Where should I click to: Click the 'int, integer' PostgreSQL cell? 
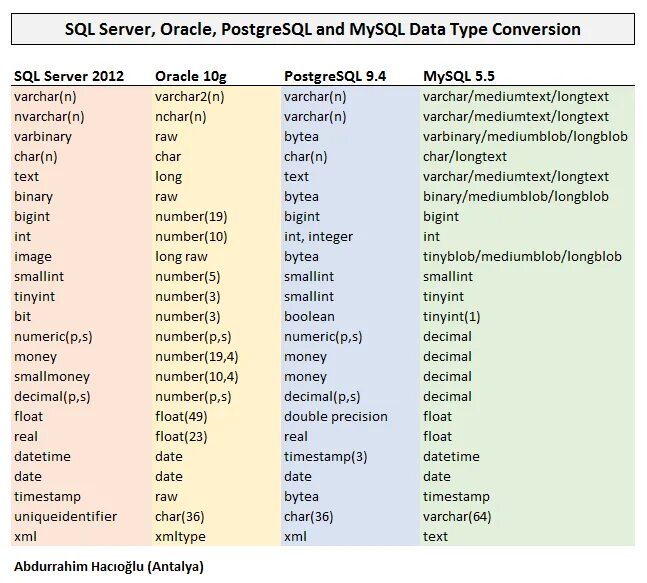pos(319,237)
